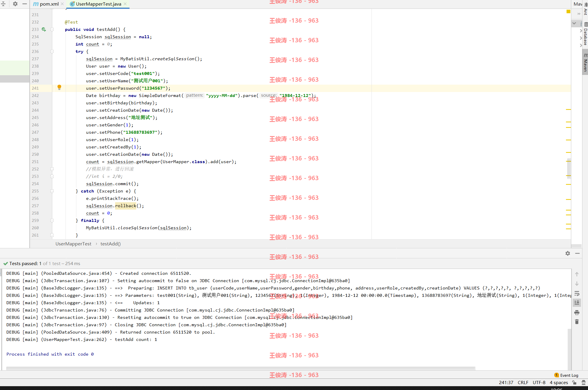Expand the third child node in Maven tree

pyautogui.click(x=581, y=45)
